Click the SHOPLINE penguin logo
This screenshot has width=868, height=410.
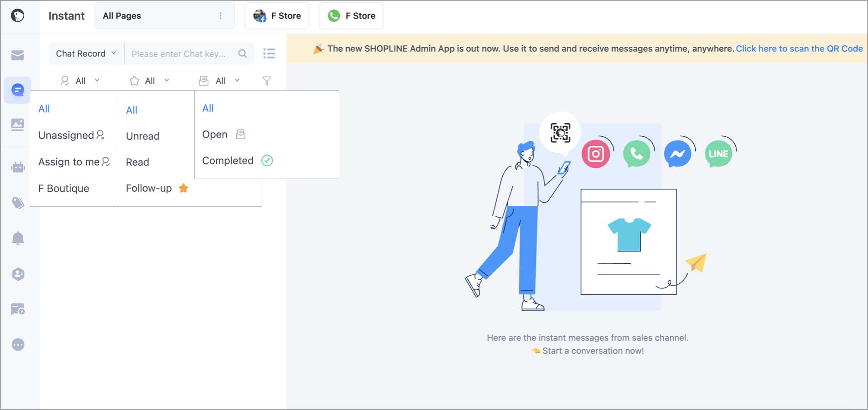click(x=18, y=16)
